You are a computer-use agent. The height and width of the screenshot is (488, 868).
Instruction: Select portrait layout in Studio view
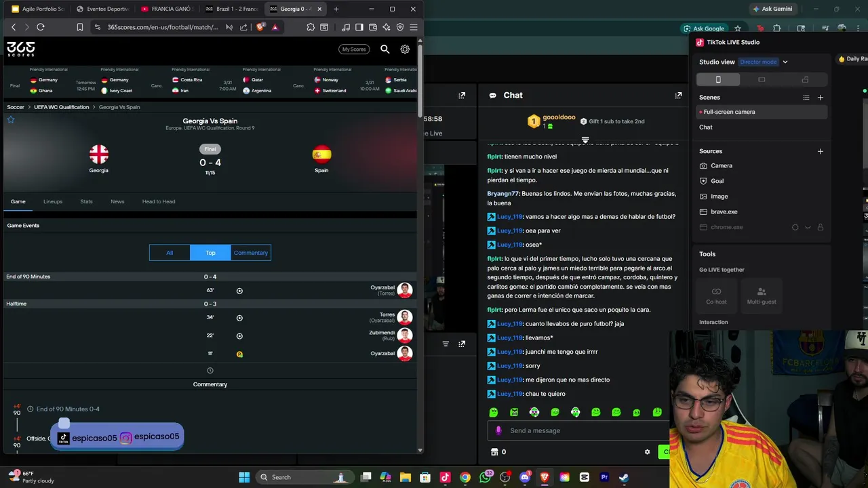[x=718, y=79]
